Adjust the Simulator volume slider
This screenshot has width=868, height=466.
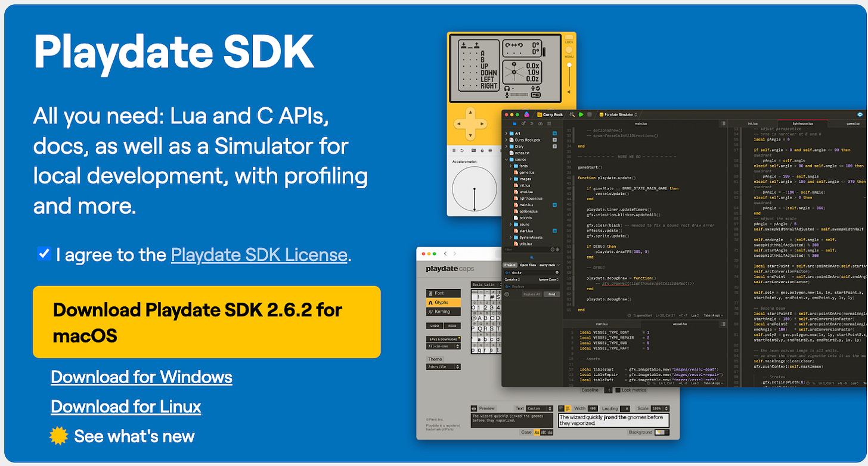tap(569, 75)
